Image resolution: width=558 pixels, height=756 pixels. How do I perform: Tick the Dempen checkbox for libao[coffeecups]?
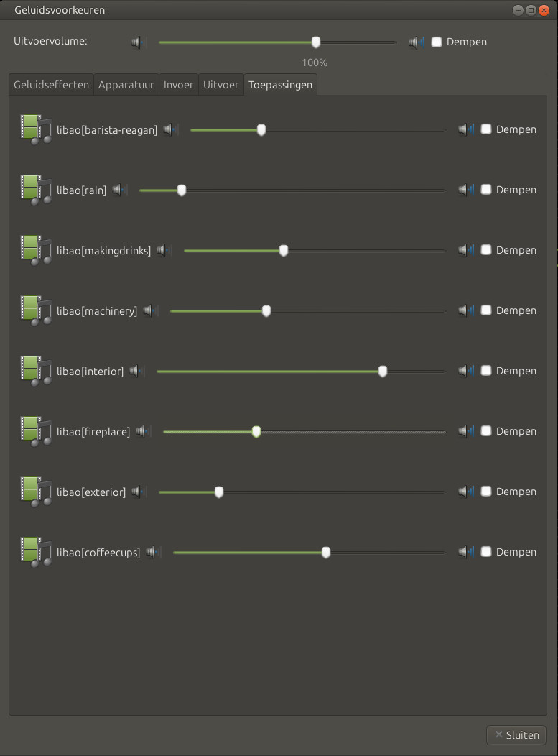pyautogui.click(x=486, y=552)
